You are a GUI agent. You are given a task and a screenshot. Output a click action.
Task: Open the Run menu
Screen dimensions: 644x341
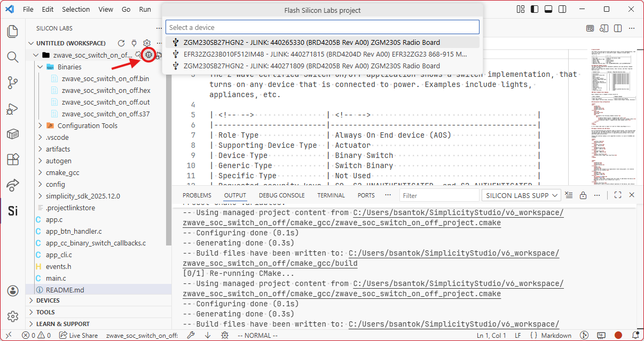point(145,10)
